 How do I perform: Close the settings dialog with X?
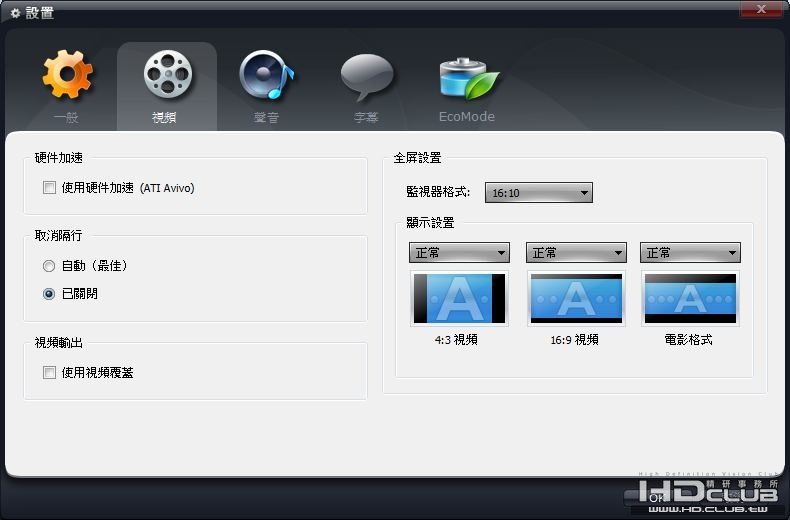[761, 9]
